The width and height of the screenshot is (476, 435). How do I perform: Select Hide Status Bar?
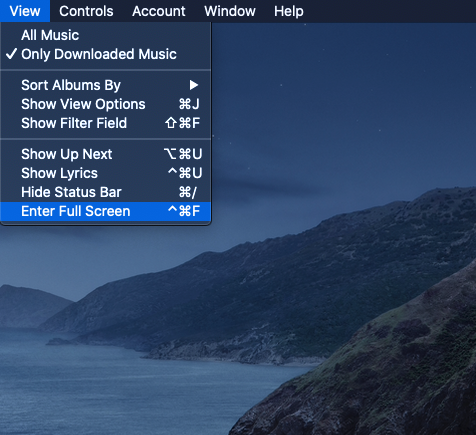coord(106,192)
